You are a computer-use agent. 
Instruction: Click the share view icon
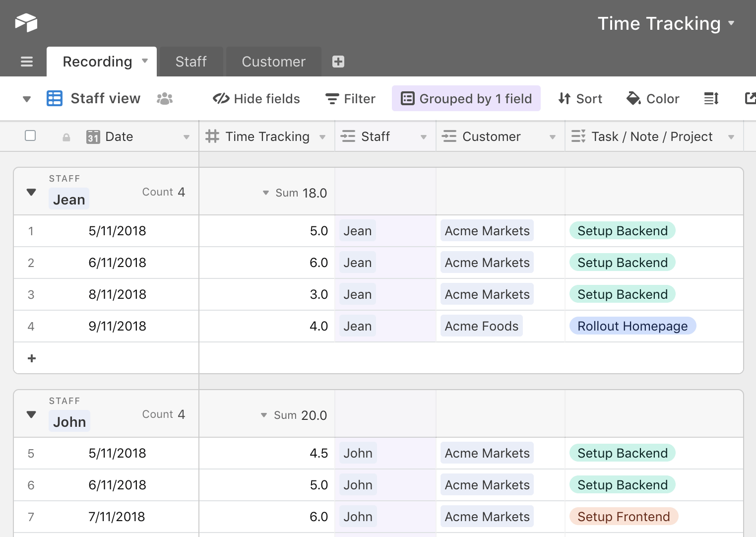coord(750,98)
